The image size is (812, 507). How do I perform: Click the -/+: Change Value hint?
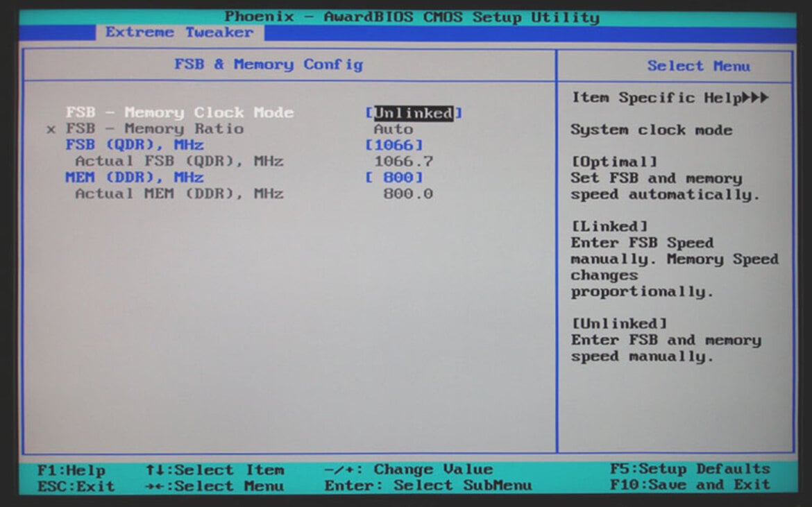tap(409, 470)
